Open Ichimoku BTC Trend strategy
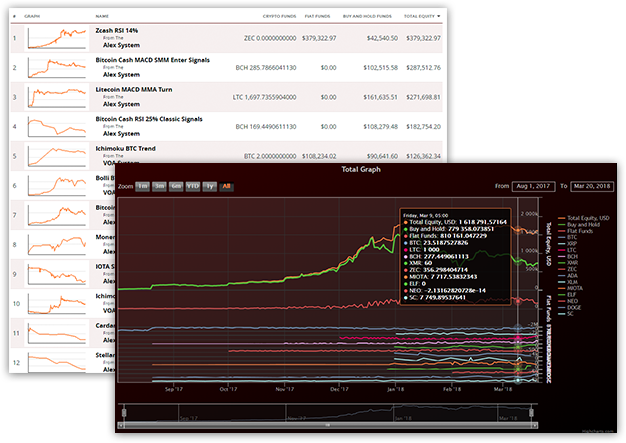This screenshot has width=626, height=443. [125, 149]
